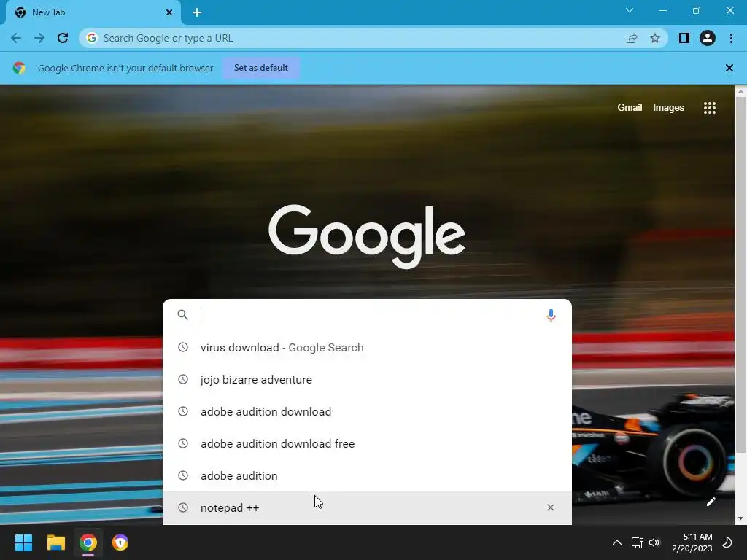
Task: Click the magnifier icon in the search box
Action: coord(183,315)
